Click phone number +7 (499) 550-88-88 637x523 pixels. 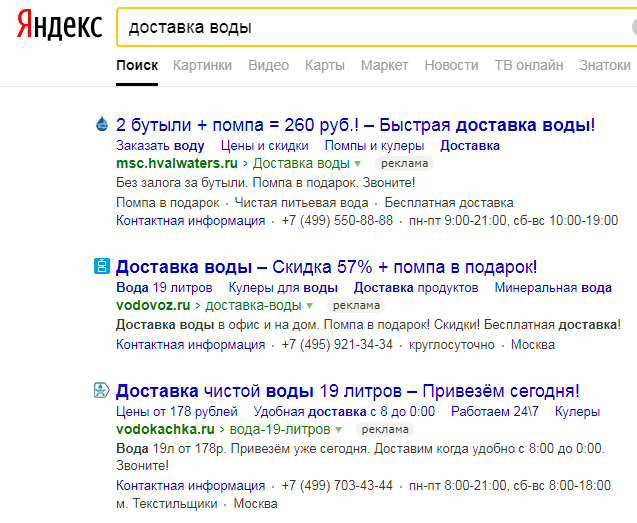click(x=337, y=221)
